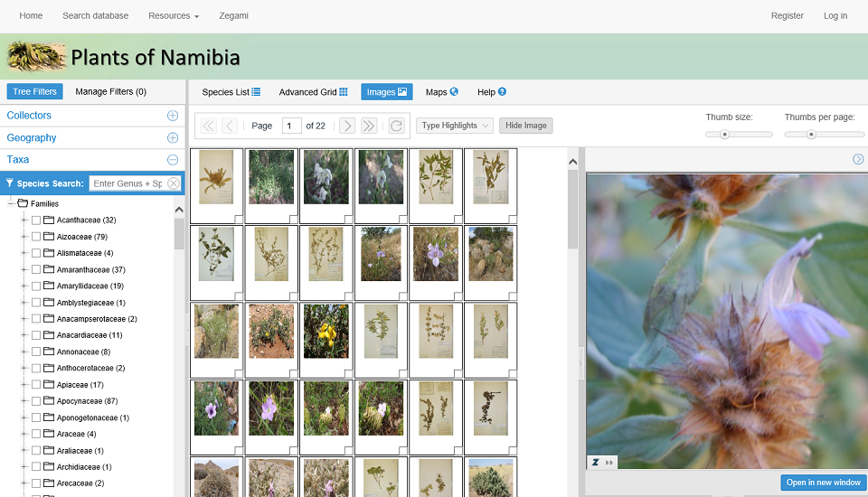Check the Acanthaceae (32) checkbox
Image resolution: width=868 pixels, height=497 pixels.
coord(36,220)
